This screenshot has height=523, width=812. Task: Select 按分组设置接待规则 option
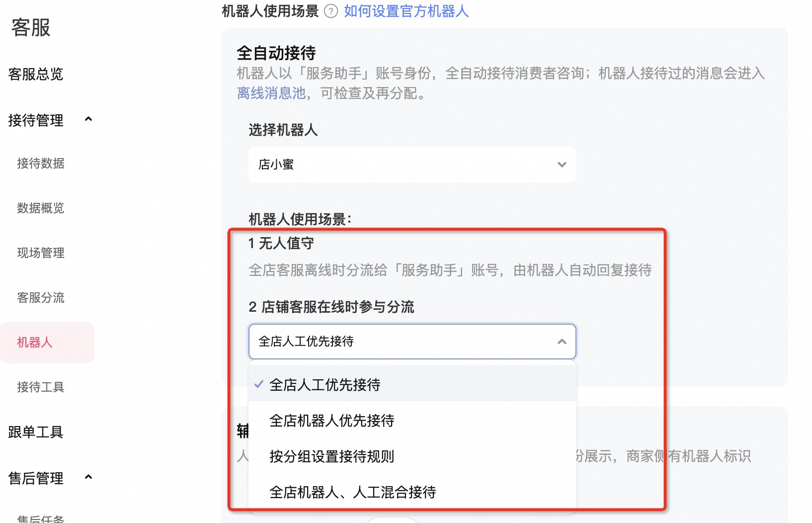point(331,456)
